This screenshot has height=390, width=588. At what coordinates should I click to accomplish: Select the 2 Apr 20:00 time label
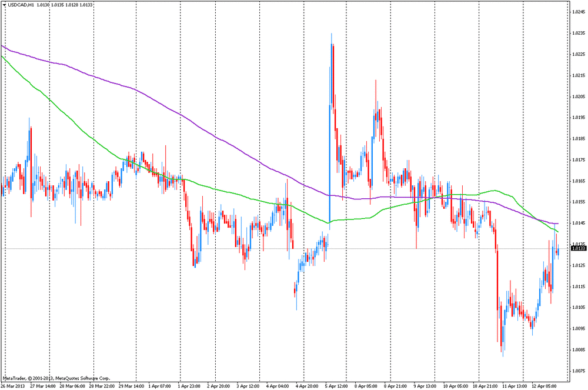(218, 386)
